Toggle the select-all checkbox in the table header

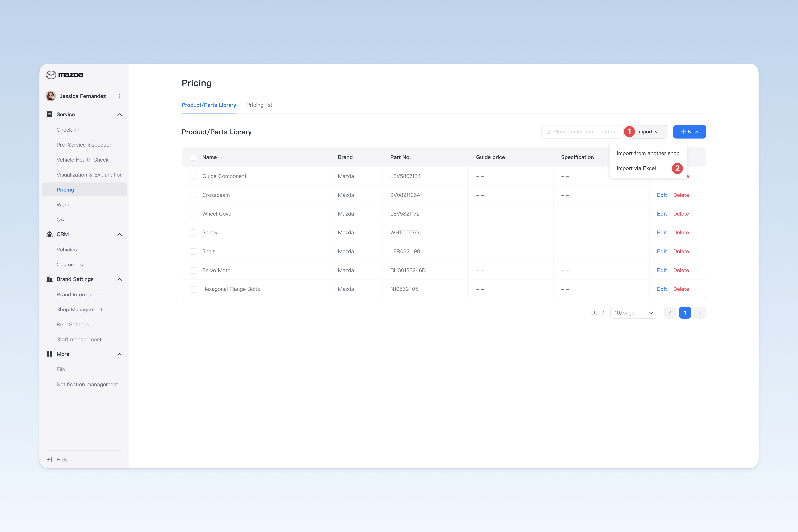coord(193,157)
